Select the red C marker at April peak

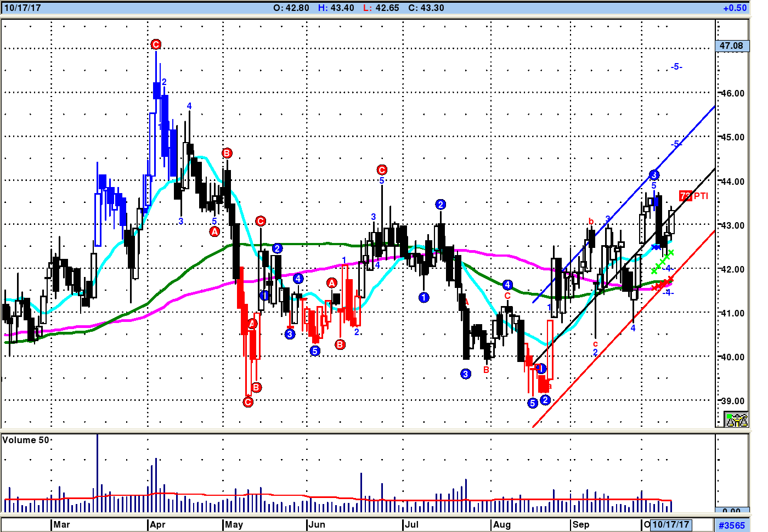[156, 44]
